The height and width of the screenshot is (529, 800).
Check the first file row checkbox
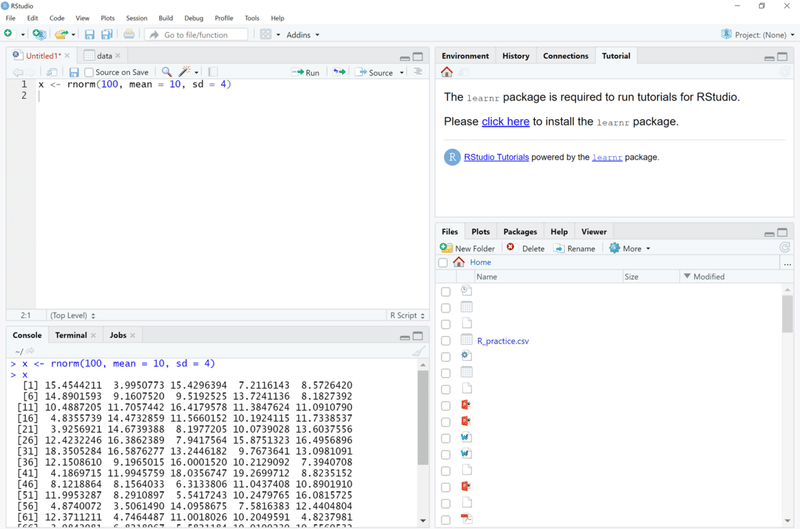445,292
